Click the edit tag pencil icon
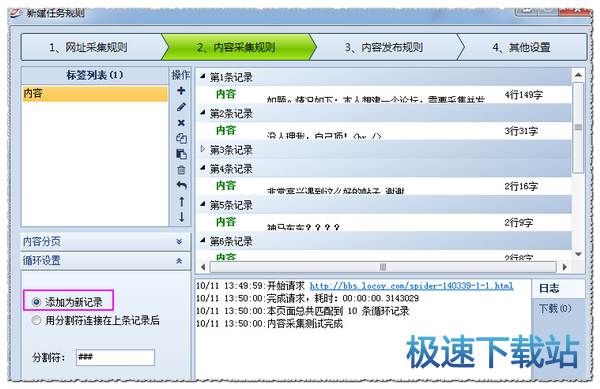This screenshot has width=600, height=389. pyautogui.click(x=181, y=107)
